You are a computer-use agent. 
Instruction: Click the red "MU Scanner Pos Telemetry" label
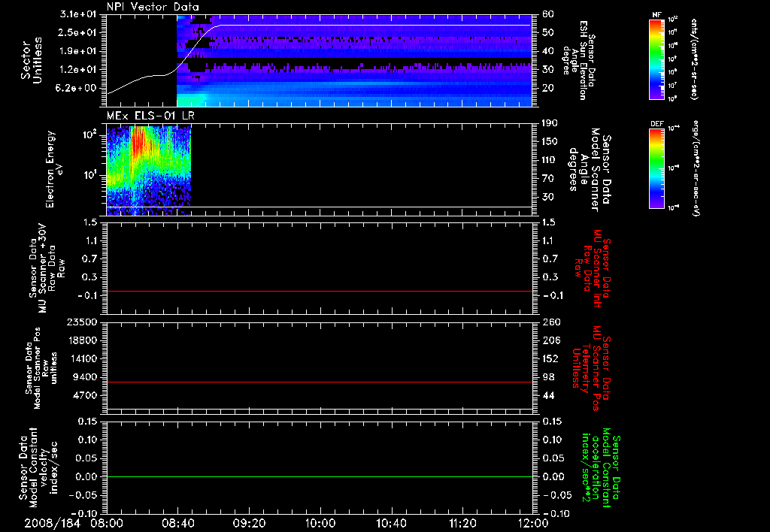coord(591,367)
